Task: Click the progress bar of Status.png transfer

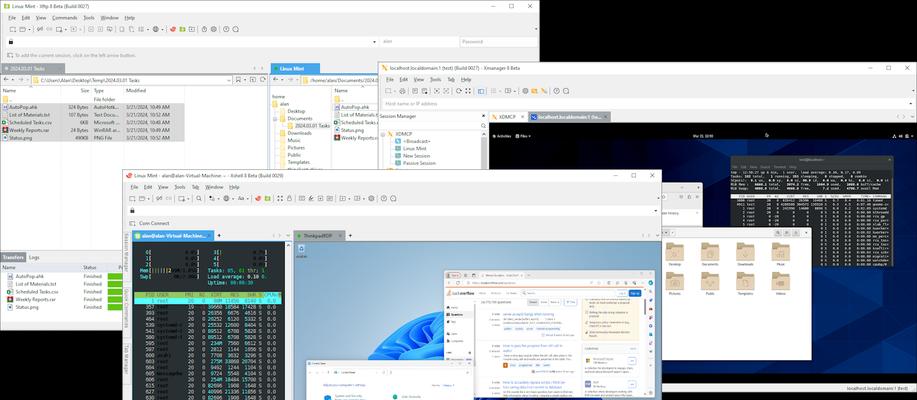Action: [115, 306]
